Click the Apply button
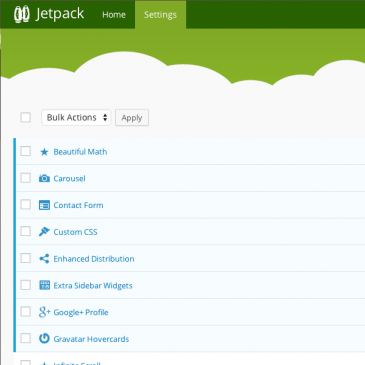 point(132,118)
